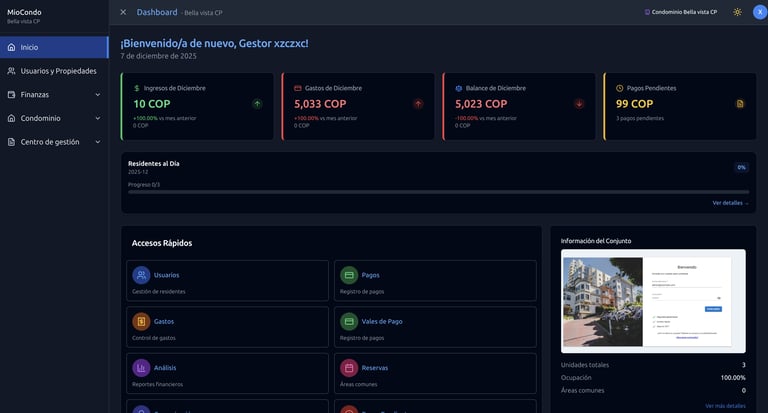768x413 pixels.
Task: Select Finanzas in the sidebar
Action: click(x=54, y=95)
